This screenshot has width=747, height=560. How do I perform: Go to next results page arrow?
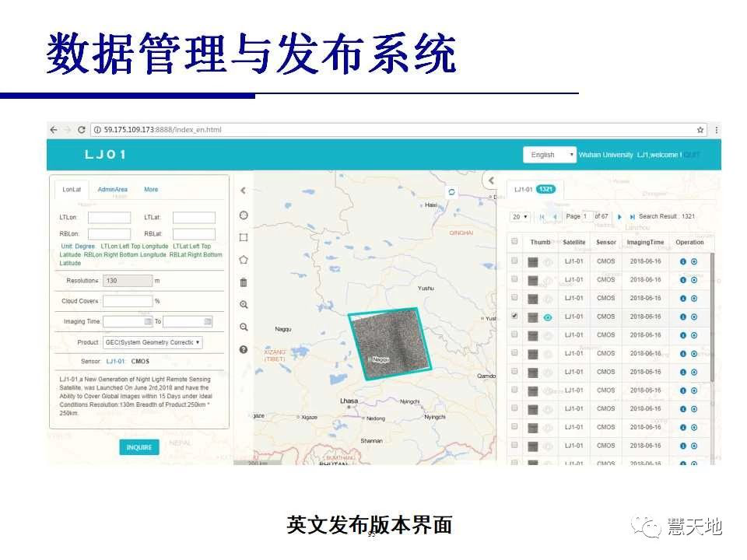(x=619, y=217)
